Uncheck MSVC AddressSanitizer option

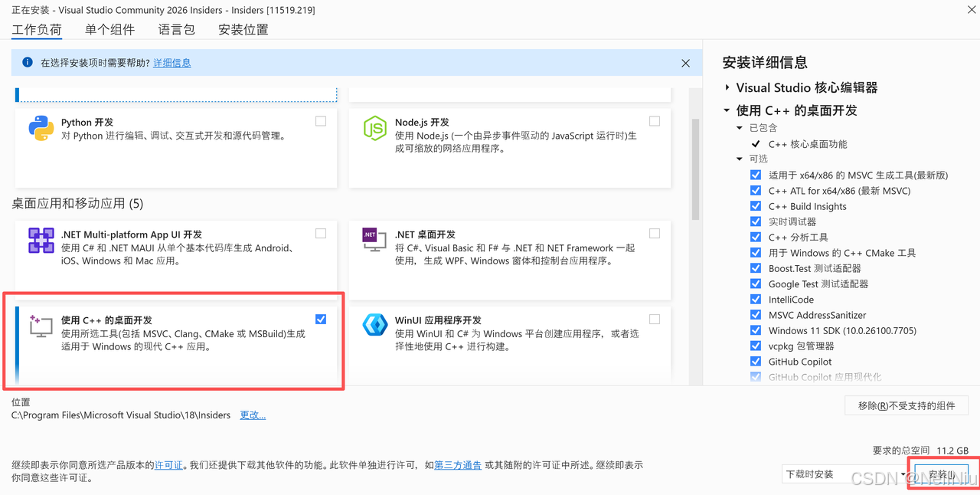[x=756, y=315]
